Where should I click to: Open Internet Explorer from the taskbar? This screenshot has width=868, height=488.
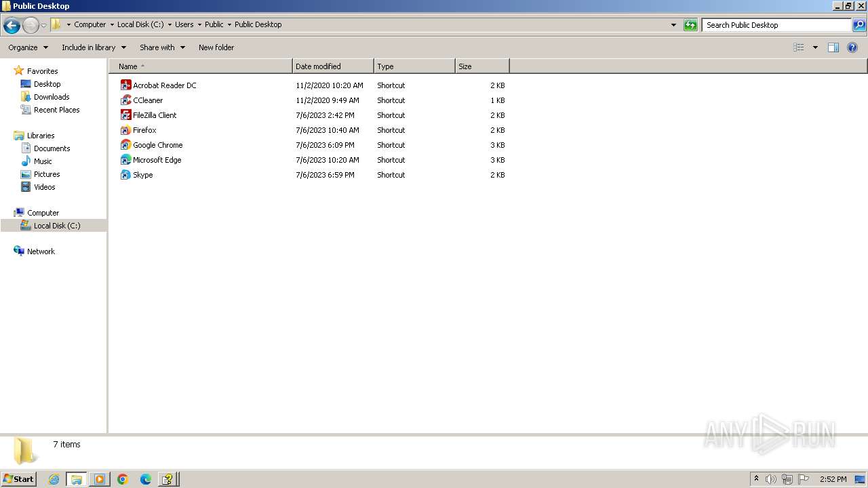54,479
